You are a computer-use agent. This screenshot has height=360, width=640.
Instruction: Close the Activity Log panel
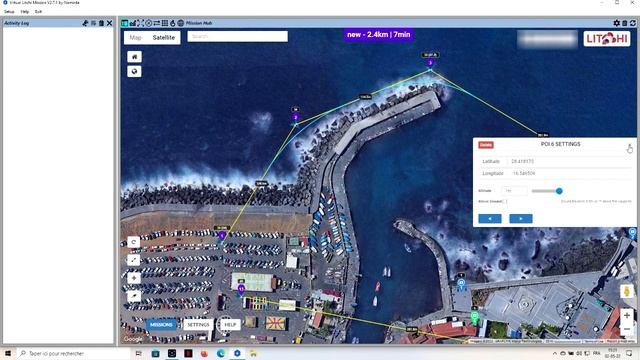point(109,23)
